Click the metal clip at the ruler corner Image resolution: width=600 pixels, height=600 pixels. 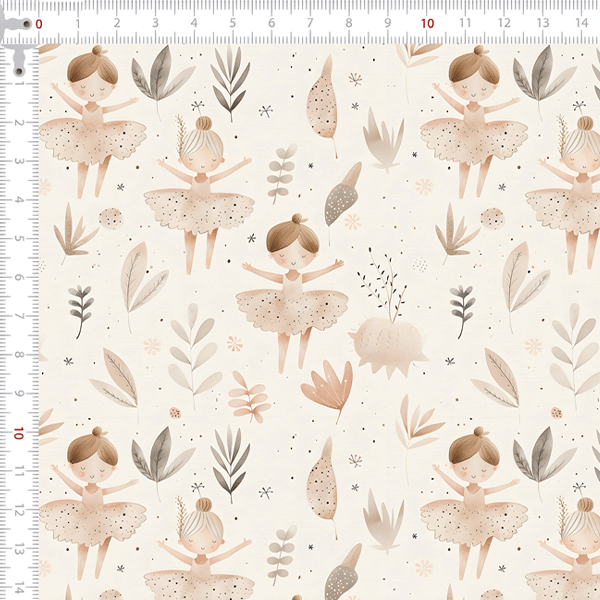[x=18, y=60]
